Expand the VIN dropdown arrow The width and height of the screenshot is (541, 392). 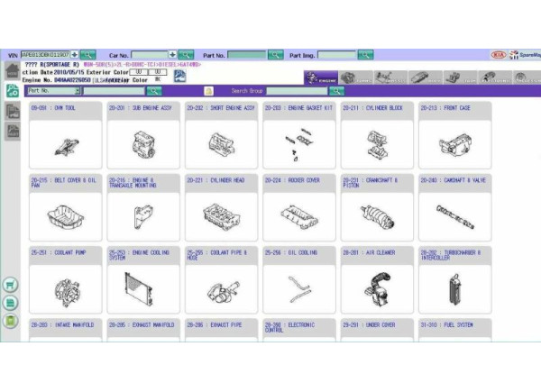pos(74,55)
